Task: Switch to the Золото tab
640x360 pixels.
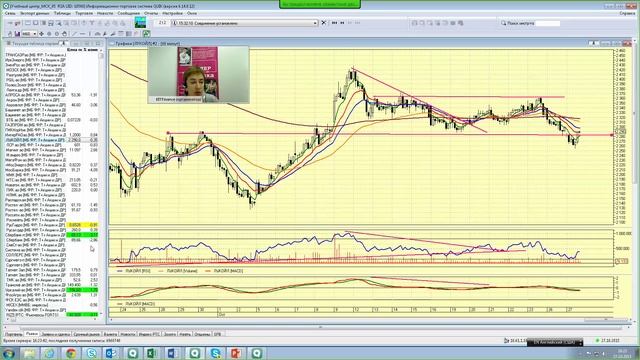Action: (x=169, y=334)
